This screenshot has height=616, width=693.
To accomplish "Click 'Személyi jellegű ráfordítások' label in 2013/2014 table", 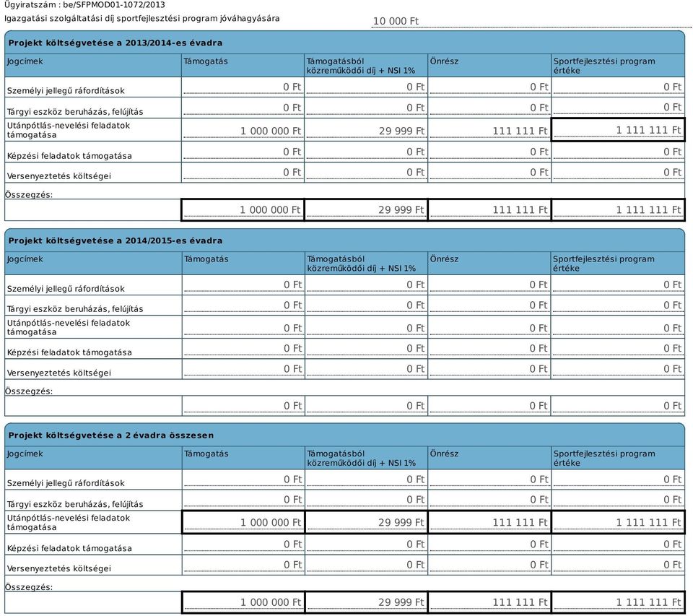I will click(x=66, y=91).
